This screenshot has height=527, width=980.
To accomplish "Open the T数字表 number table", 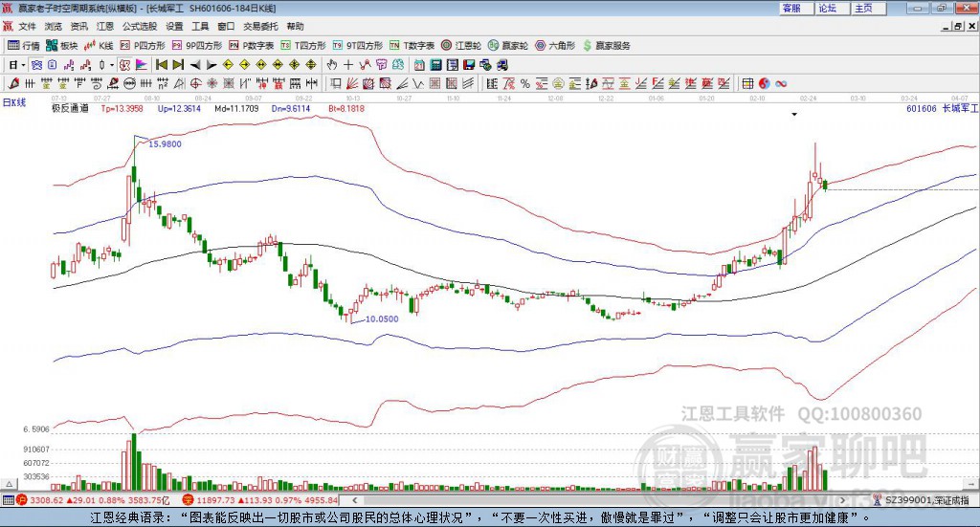I will point(412,46).
